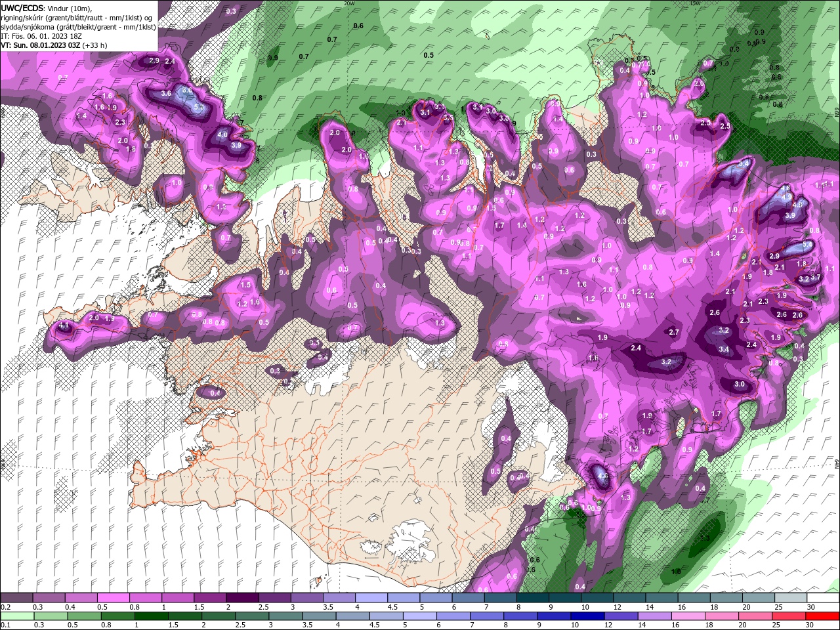840x630 pixels.
Task: Click the '3.6' precipitation value on the map
Action: [x=166, y=94]
